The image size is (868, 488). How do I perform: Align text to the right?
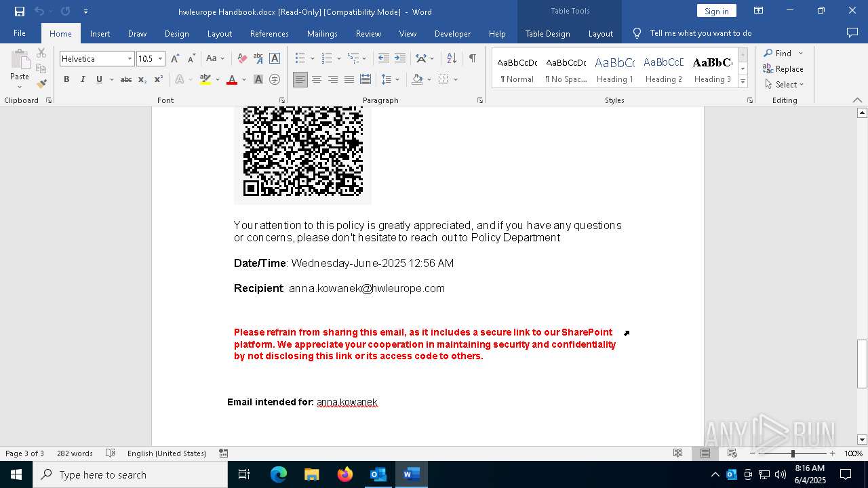click(333, 79)
